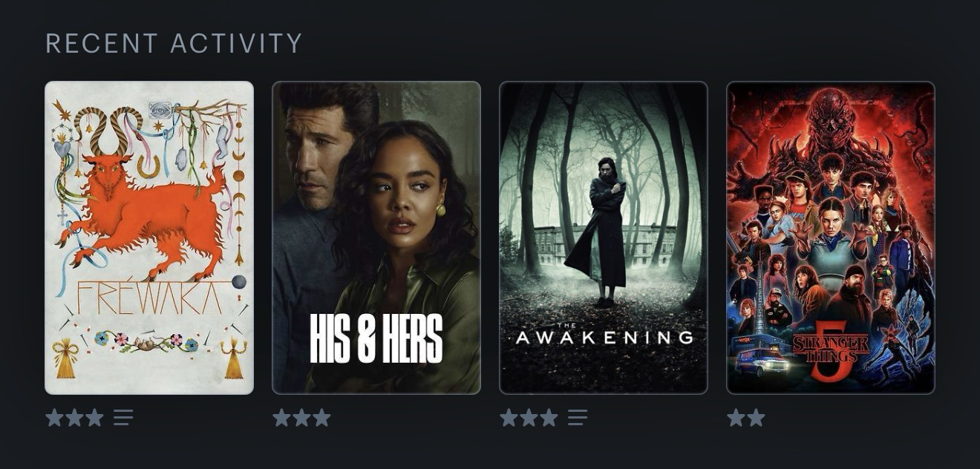
Task: Click the second star under Stranger Things 5
Action: (x=756, y=418)
